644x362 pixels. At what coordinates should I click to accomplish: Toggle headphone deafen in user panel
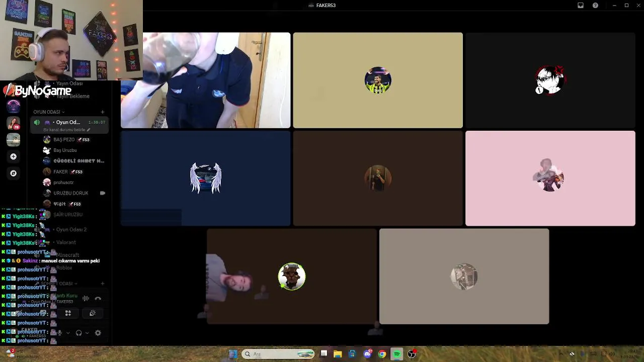[x=78, y=333]
